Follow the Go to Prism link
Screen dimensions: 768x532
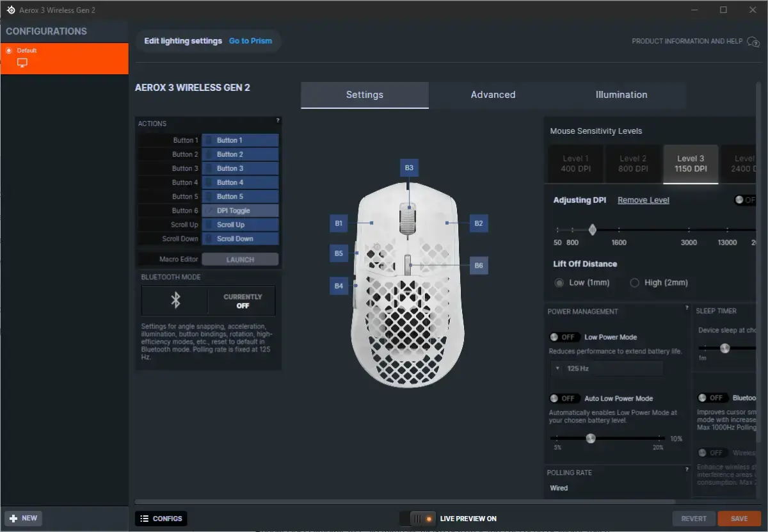point(250,41)
